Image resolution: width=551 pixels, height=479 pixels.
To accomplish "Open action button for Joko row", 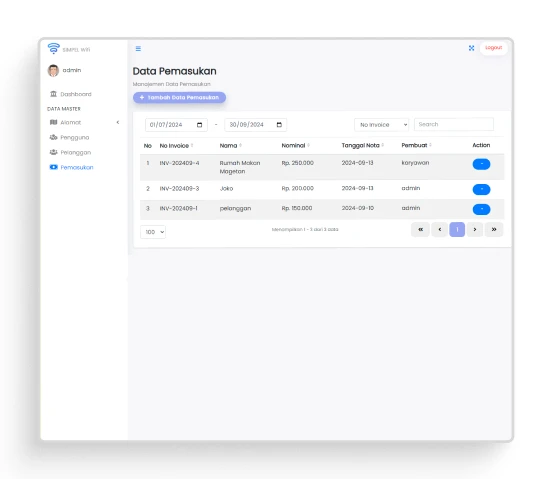I will click(x=481, y=189).
